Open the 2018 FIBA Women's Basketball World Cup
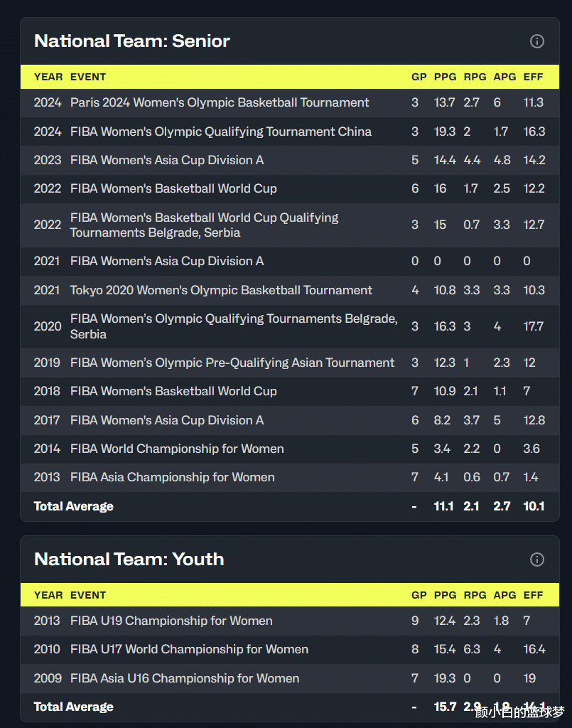Screen dimensions: 572x728 [173, 391]
